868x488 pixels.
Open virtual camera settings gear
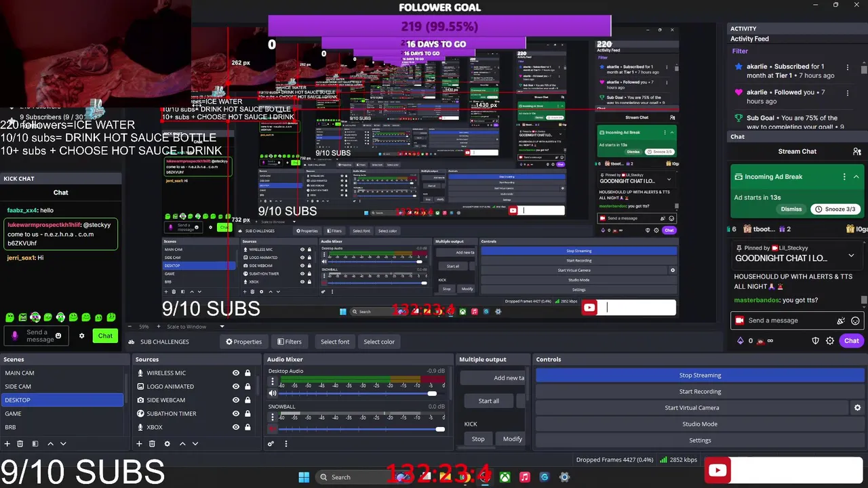[x=857, y=408]
